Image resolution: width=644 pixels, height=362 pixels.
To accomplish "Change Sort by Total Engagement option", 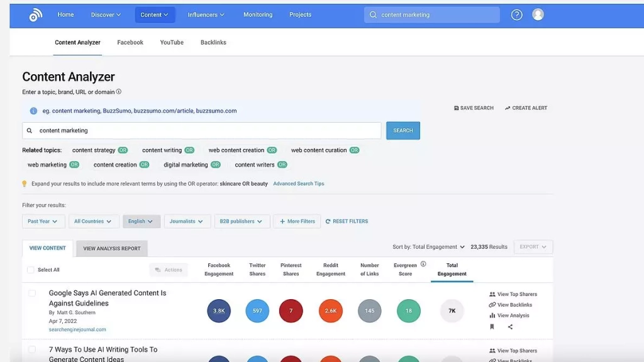I will [428, 246].
